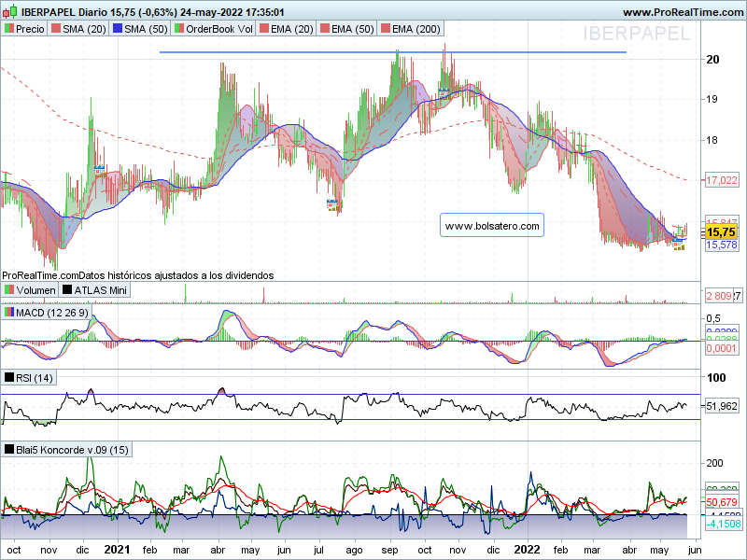Select the EMA (50) indicator label

tap(346, 29)
